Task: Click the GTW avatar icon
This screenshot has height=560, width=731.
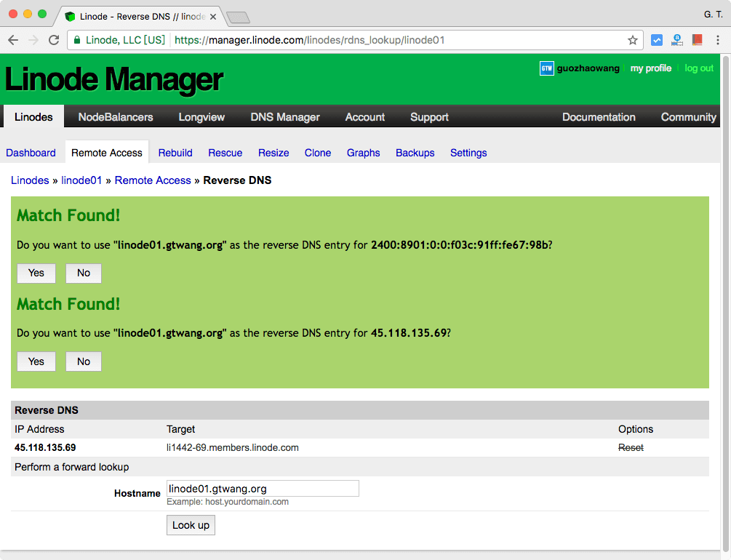Action: [x=546, y=68]
